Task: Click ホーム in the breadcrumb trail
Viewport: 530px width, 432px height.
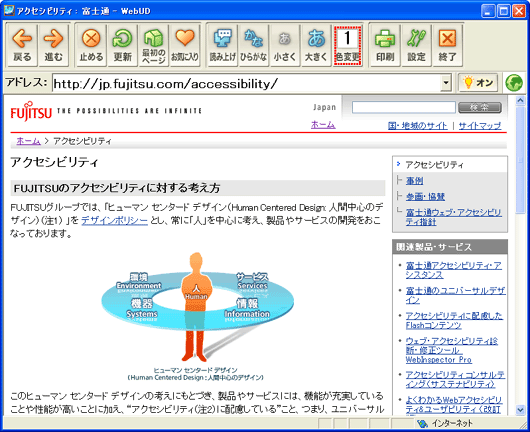Action: [x=28, y=141]
